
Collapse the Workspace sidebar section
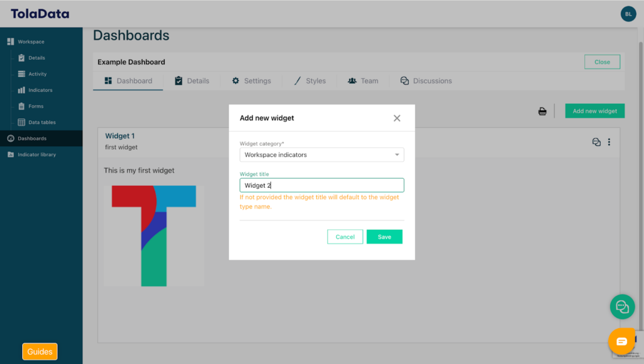pos(31,42)
